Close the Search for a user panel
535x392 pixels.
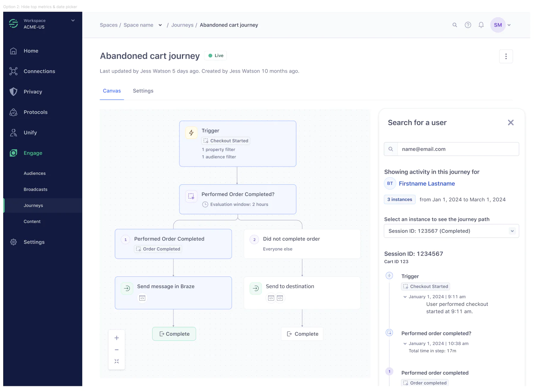511,123
